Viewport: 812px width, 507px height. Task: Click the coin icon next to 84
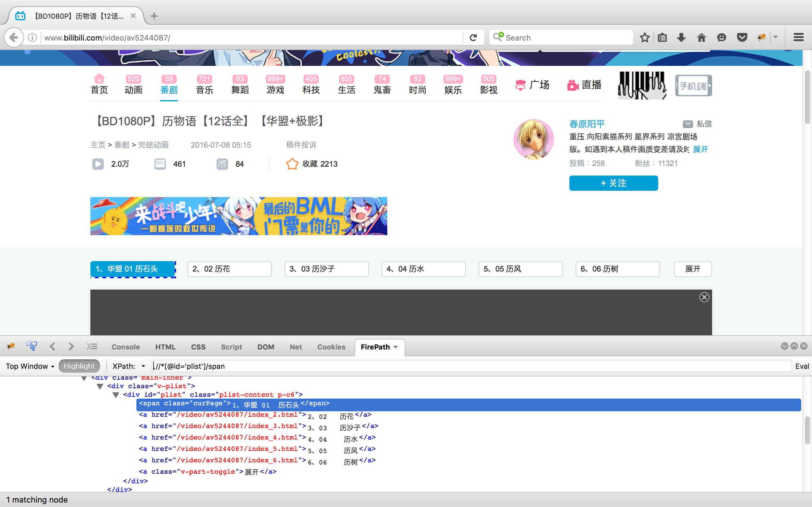tap(222, 164)
